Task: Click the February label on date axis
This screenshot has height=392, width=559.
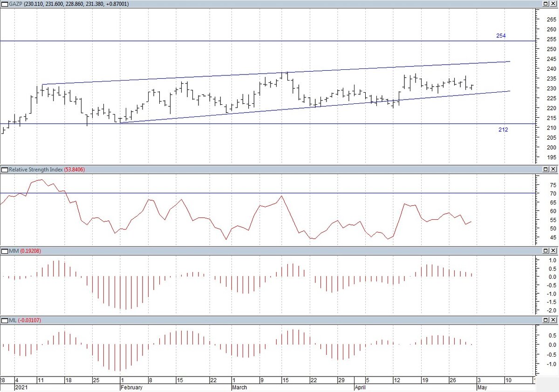Action: tap(131, 387)
